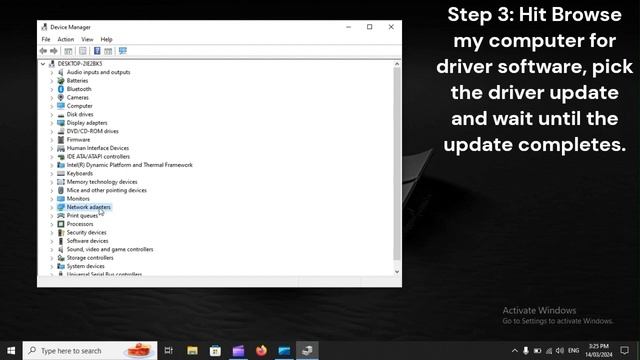The width and height of the screenshot is (640, 360).
Task: Expand the Cameras category arrow
Action: [x=52, y=98]
